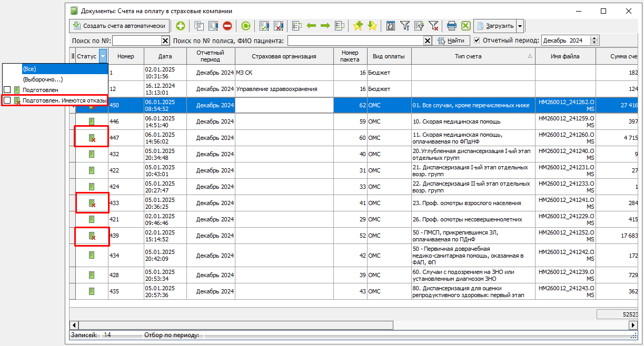Click the list icon left of green arrows
The image size is (644, 346).
pos(297,26)
